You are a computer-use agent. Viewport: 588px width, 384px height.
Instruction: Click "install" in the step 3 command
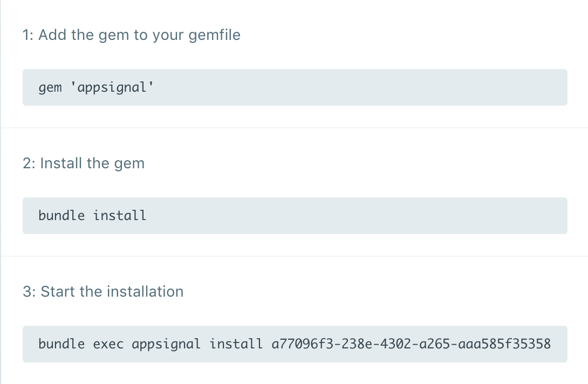click(236, 344)
